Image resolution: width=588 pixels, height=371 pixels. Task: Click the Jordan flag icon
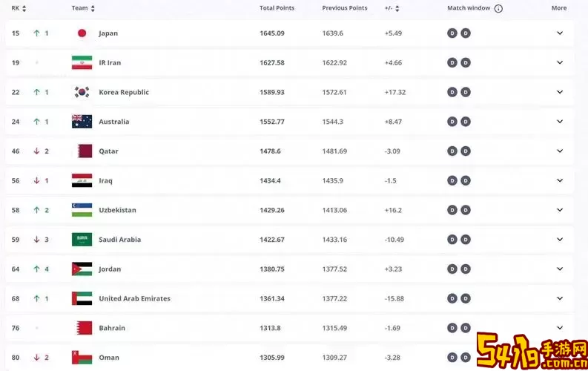point(82,269)
